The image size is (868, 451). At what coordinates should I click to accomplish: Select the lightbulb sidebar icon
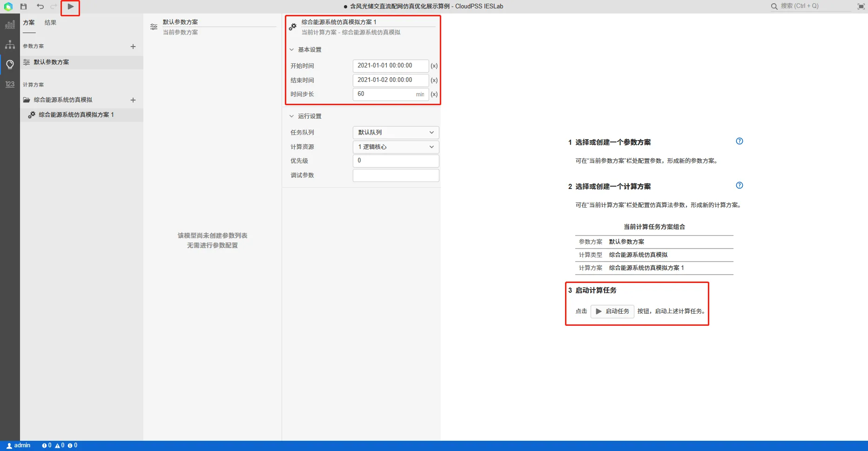coord(10,64)
